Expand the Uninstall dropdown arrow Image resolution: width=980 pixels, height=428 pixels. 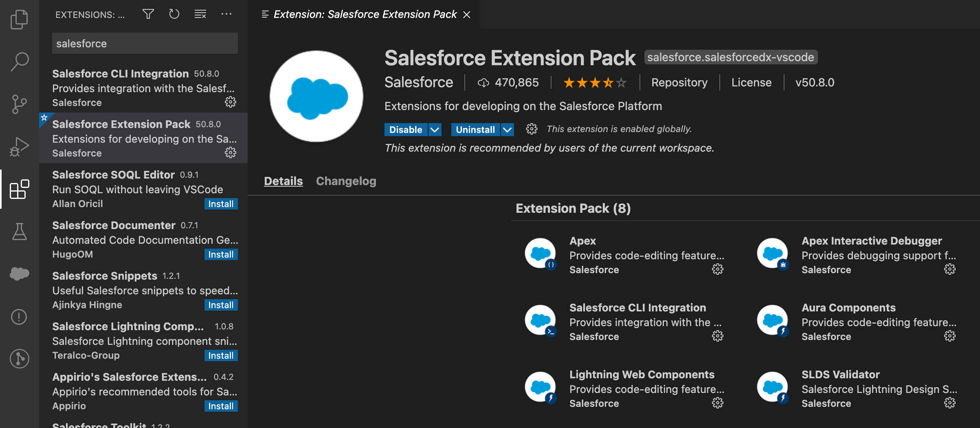tap(508, 130)
